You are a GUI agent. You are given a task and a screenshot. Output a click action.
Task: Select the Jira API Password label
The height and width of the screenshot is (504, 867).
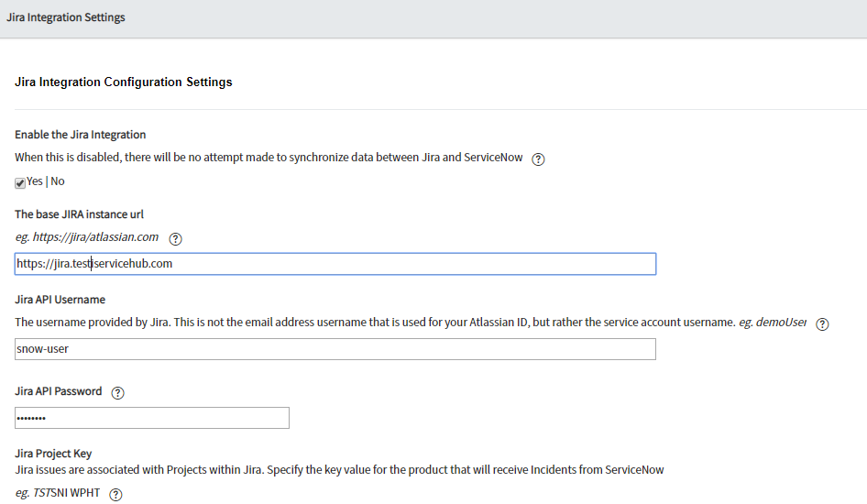pyautogui.click(x=59, y=391)
